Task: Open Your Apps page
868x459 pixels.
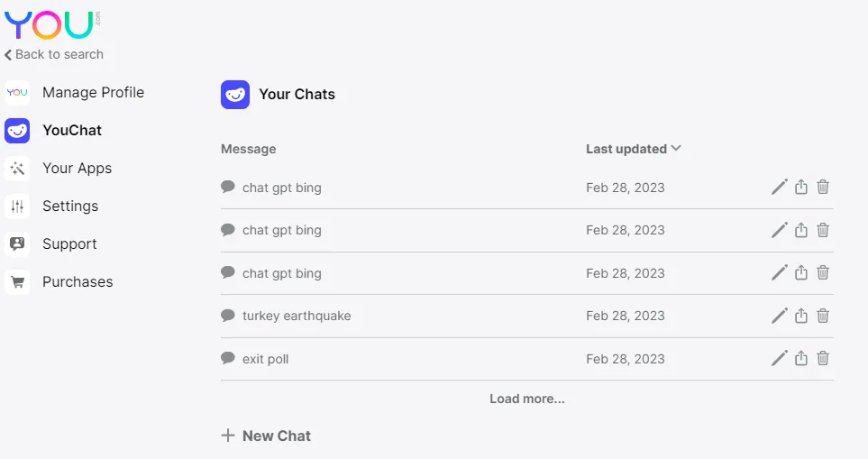Action: 58,169
